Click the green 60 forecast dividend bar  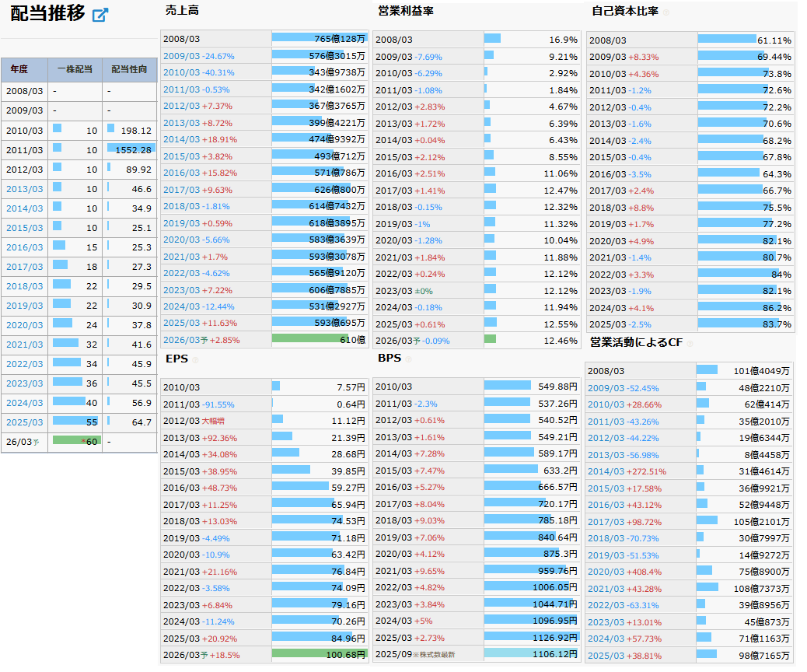76,441
